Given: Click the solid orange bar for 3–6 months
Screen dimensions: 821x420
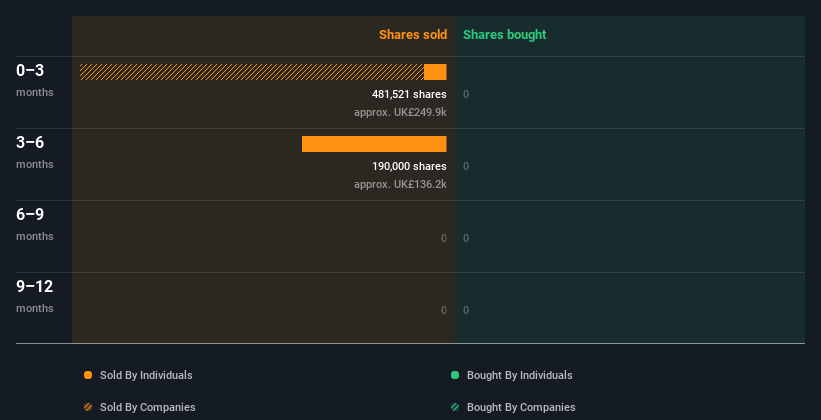Looking at the screenshot, I should (374, 144).
